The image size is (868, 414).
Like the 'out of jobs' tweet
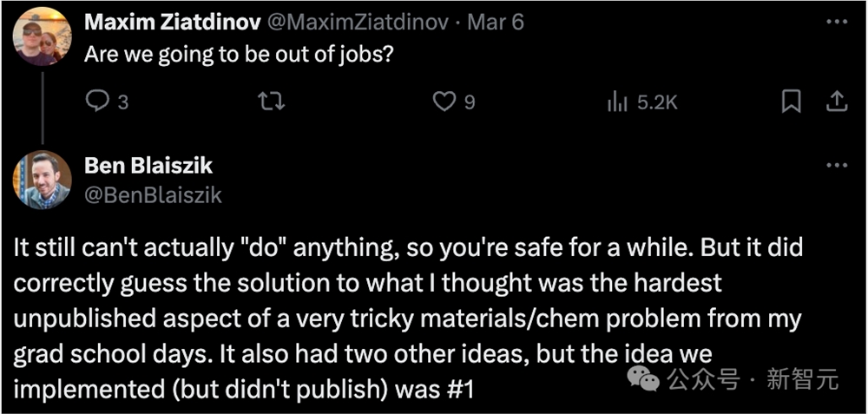[444, 102]
